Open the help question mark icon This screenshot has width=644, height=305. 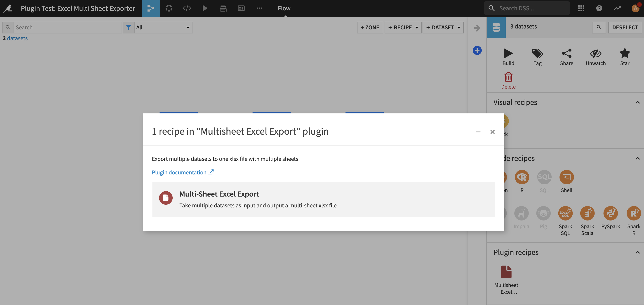599,8
